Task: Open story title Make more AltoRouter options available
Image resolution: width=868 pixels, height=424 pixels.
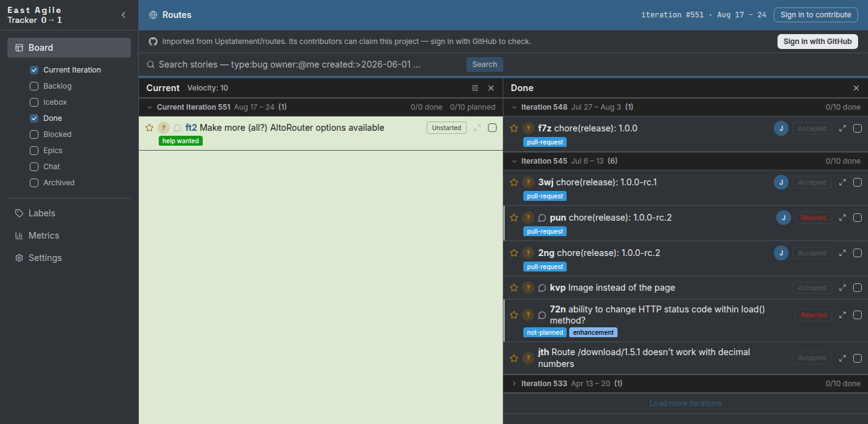Action: tap(292, 128)
